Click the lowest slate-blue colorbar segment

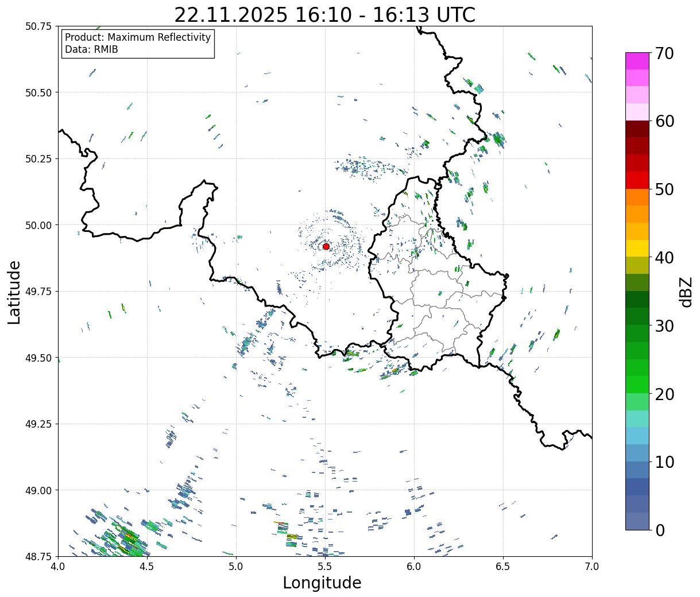(x=637, y=521)
